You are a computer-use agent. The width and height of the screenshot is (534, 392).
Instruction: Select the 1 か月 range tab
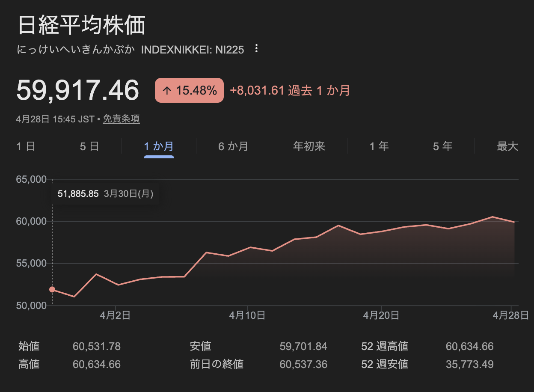click(x=159, y=146)
